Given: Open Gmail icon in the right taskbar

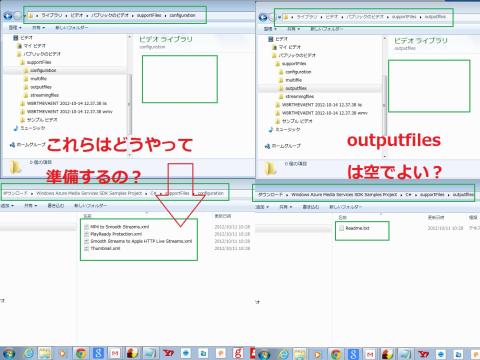Looking at the screenshot, I should [370, 354].
